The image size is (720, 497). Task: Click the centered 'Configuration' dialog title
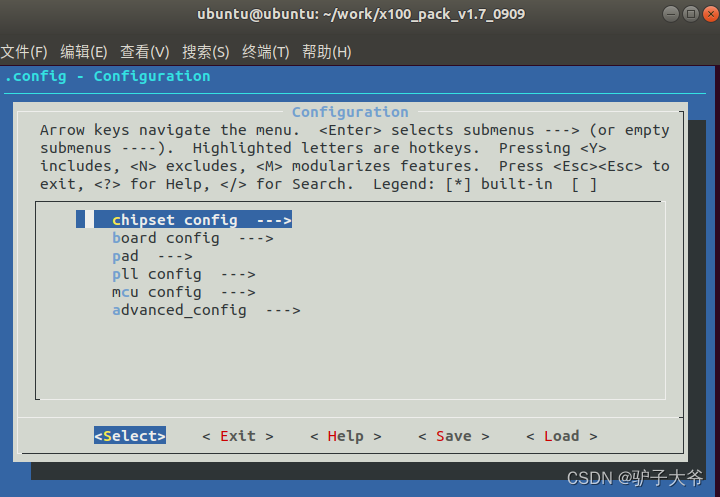pyautogui.click(x=350, y=112)
